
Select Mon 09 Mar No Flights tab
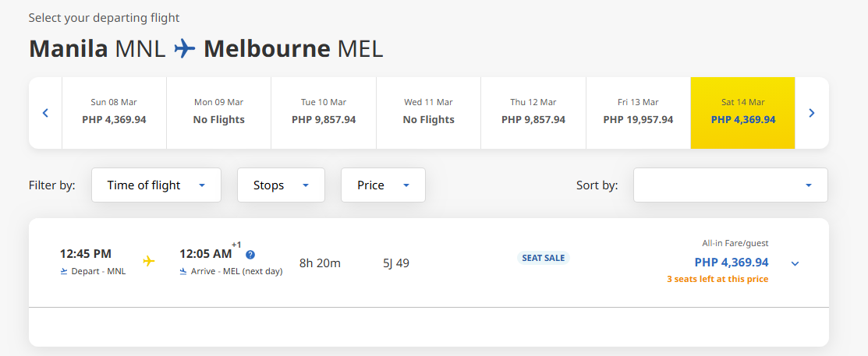[218, 113]
